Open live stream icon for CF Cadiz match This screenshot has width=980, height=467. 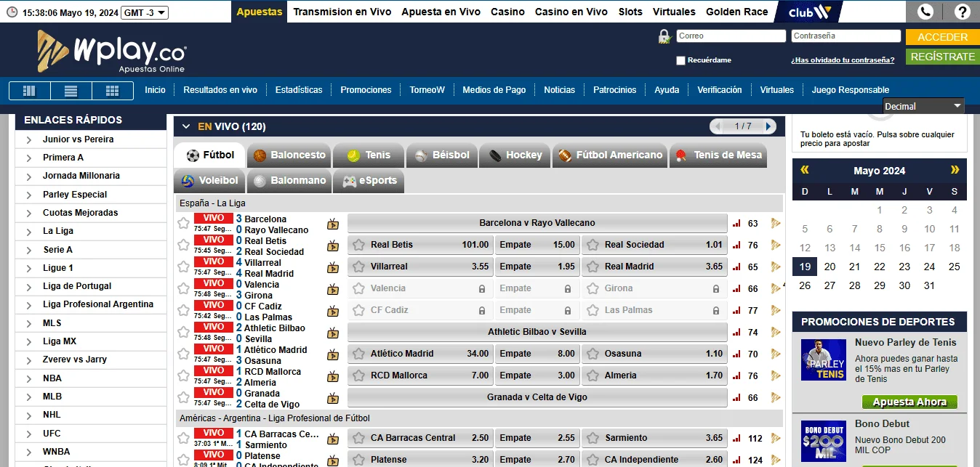coord(333,311)
